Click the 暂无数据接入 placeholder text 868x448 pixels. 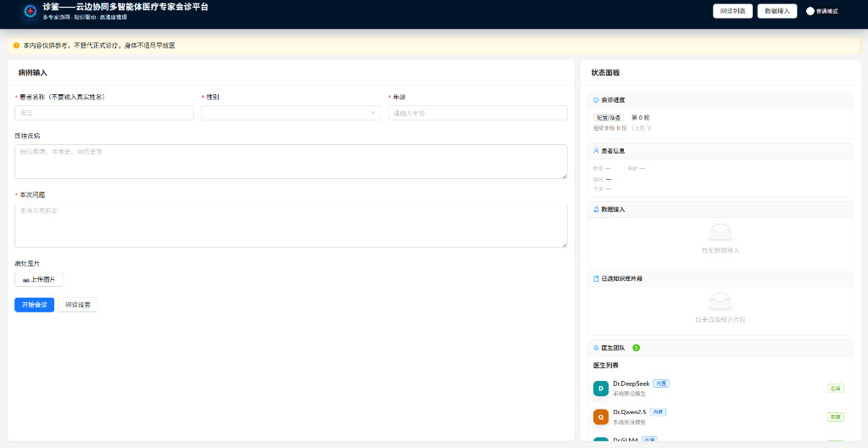(721, 250)
